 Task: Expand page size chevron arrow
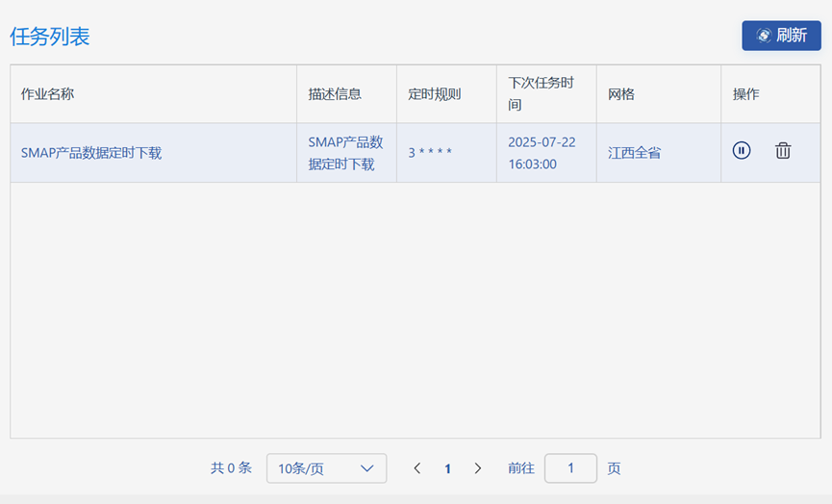(366, 468)
